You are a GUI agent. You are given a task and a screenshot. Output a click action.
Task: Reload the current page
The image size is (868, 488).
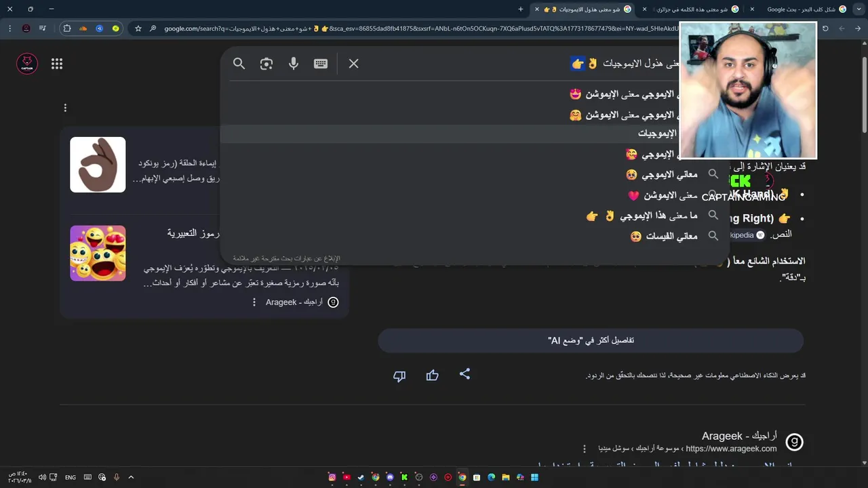point(825,28)
